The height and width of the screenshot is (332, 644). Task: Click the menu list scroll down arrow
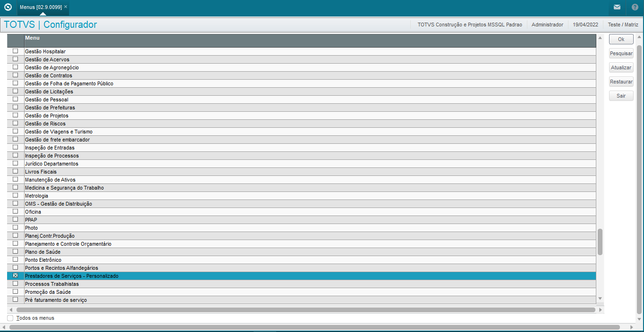pyautogui.click(x=600, y=298)
